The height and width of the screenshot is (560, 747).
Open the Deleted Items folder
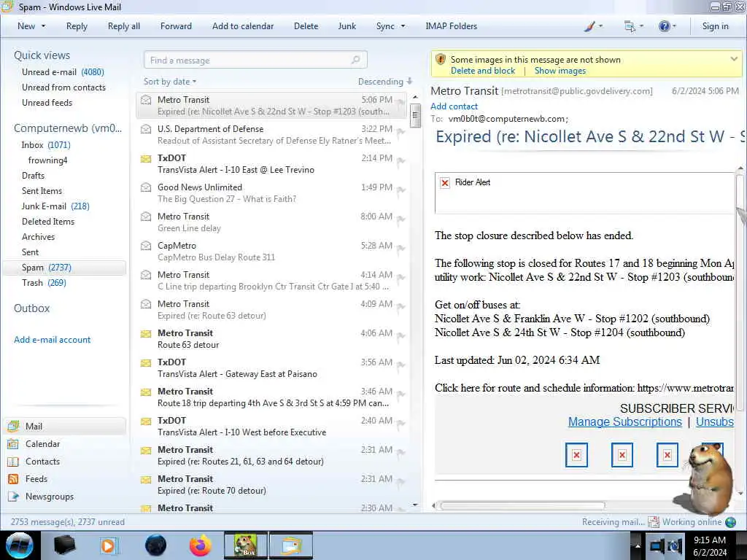click(x=48, y=222)
